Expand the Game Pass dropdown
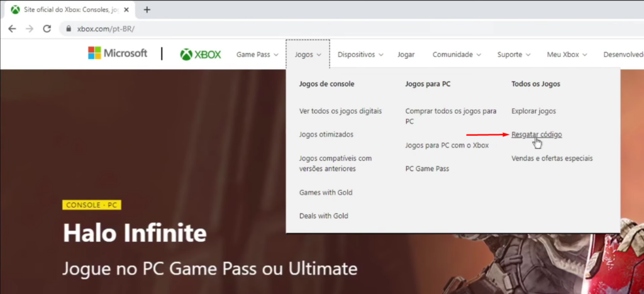 pyautogui.click(x=257, y=55)
